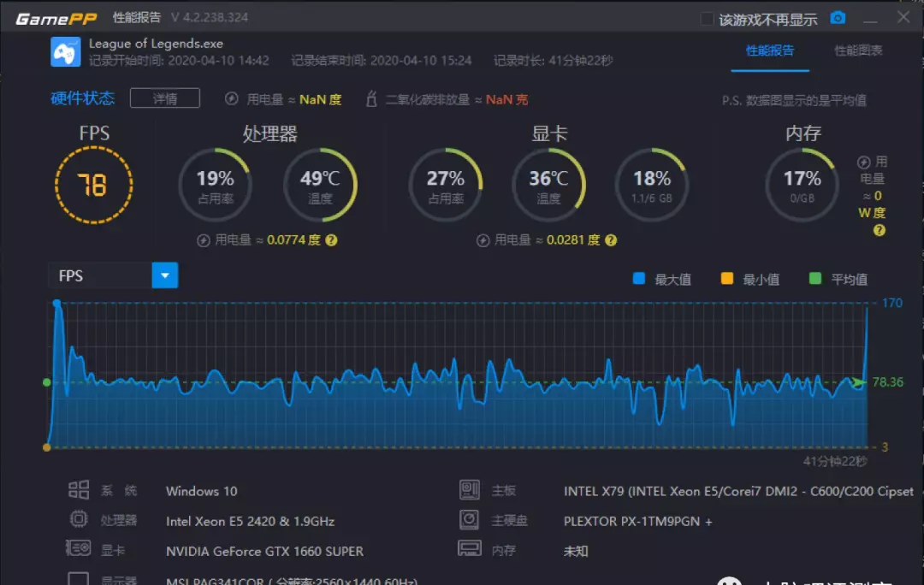The height and width of the screenshot is (585, 924).
Task: Click the CPU power usage help icon
Action: click(x=331, y=240)
